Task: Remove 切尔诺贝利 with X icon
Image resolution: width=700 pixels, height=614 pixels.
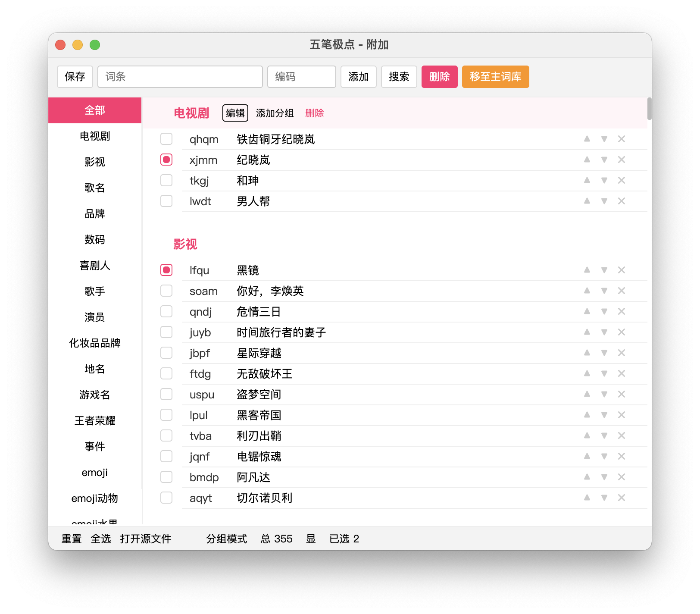Action: coord(622,498)
